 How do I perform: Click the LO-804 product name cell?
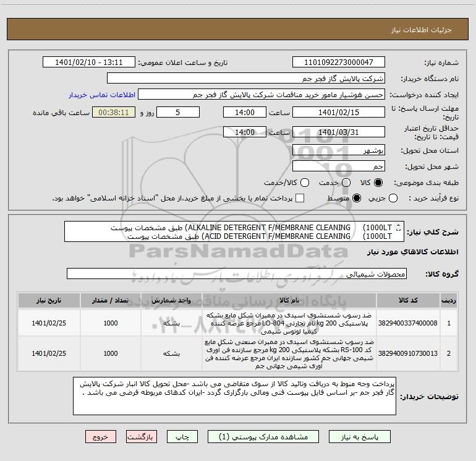289,323
